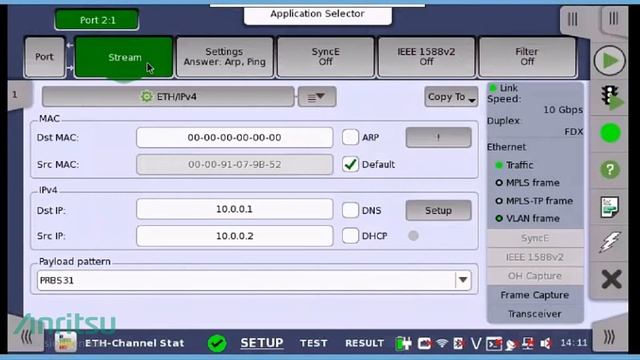
Task: Open Frame Capture in the side panel
Action: (x=535, y=295)
